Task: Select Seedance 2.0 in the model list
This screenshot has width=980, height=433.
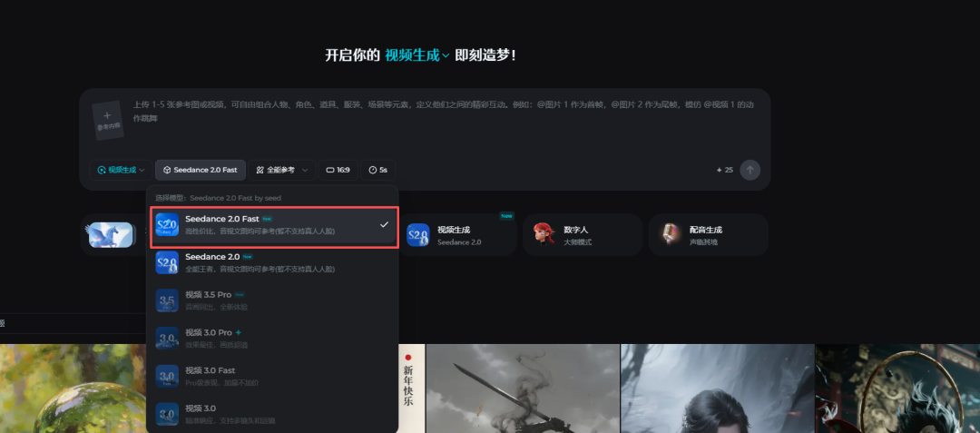Action: click(x=272, y=262)
